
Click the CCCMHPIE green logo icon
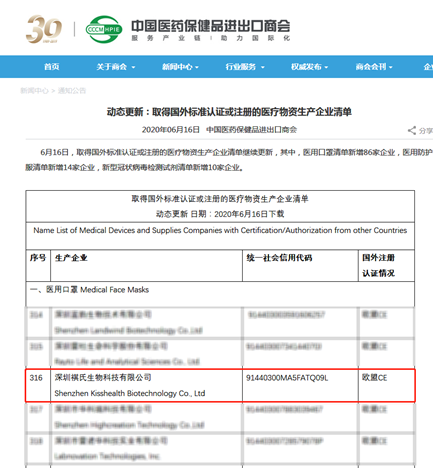[104, 29]
